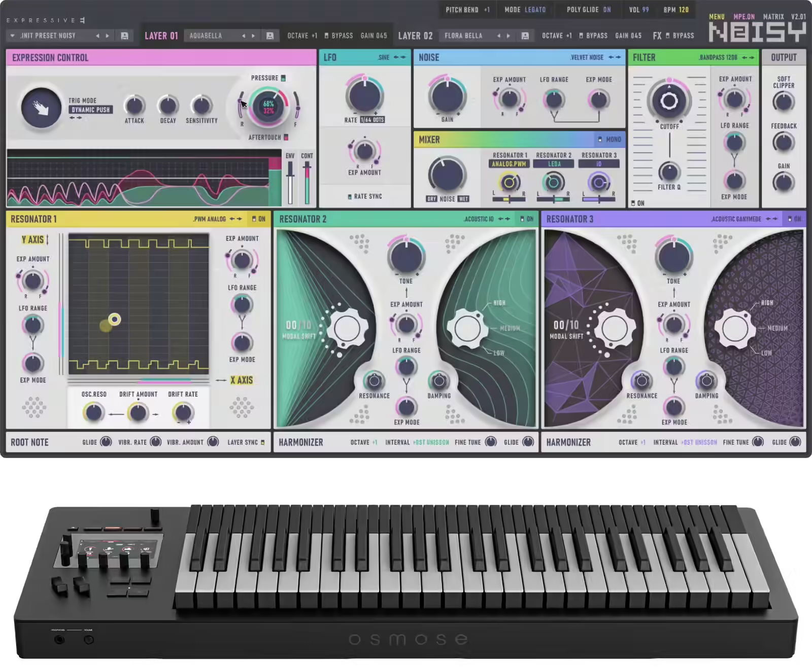Change LFO Sine waveform type
812x667 pixels.
pyautogui.click(x=392, y=57)
